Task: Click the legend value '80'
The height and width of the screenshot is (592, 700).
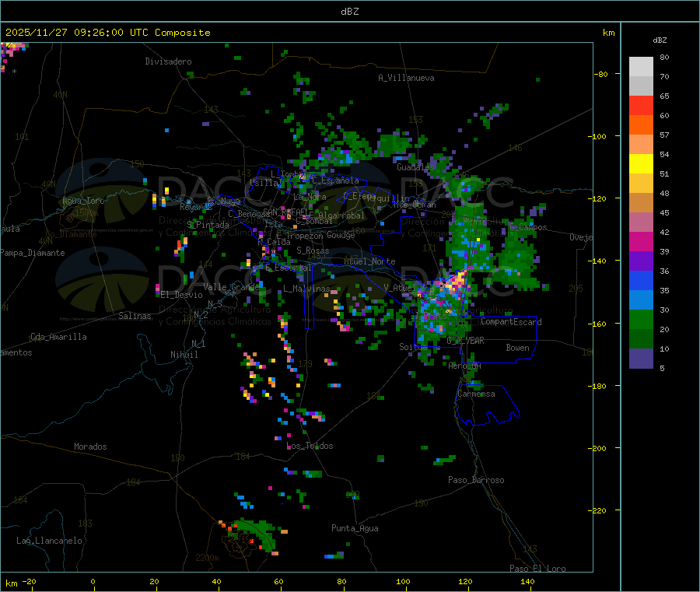Action: coord(664,57)
